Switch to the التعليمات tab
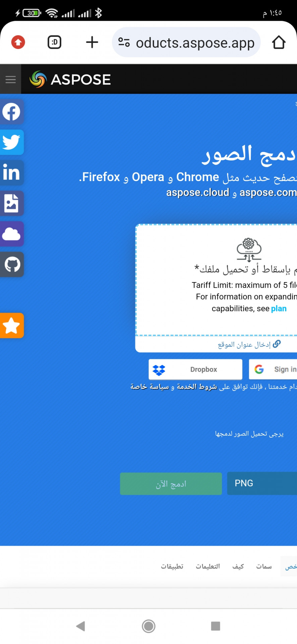The width and height of the screenshot is (297, 644). click(x=208, y=566)
